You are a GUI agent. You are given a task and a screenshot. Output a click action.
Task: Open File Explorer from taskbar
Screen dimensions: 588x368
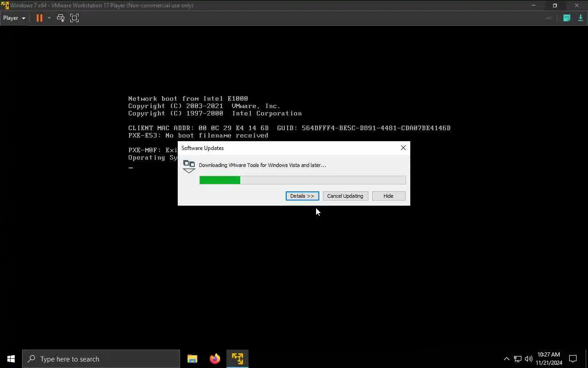pyautogui.click(x=192, y=359)
